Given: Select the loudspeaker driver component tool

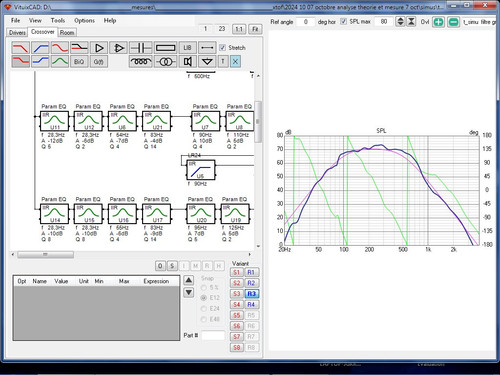Looking at the screenshot, I should (188, 61).
